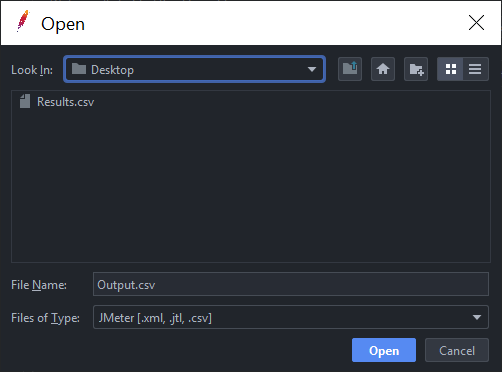The image size is (502, 372).
Task: Jump to the Home directory
Action: coord(383,69)
